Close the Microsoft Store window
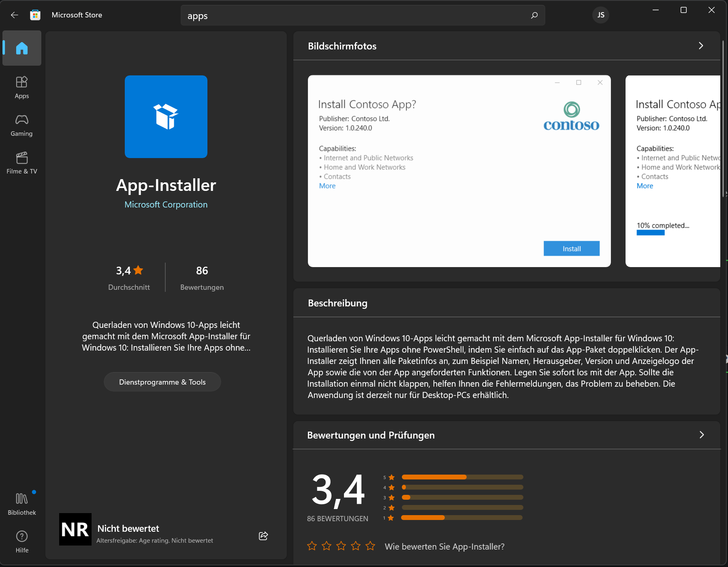The width and height of the screenshot is (728, 567). click(x=711, y=10)
